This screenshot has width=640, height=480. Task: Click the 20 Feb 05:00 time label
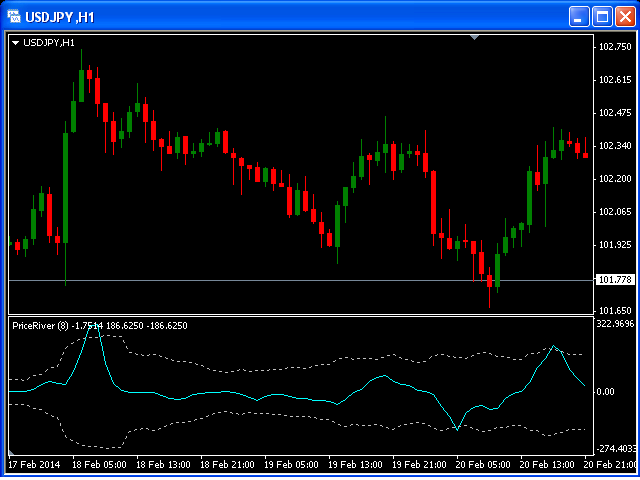coord(484,465)
